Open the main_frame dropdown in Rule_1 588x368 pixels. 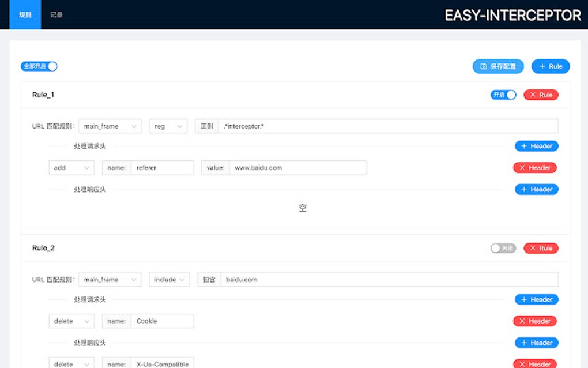(x=110, y=126)
